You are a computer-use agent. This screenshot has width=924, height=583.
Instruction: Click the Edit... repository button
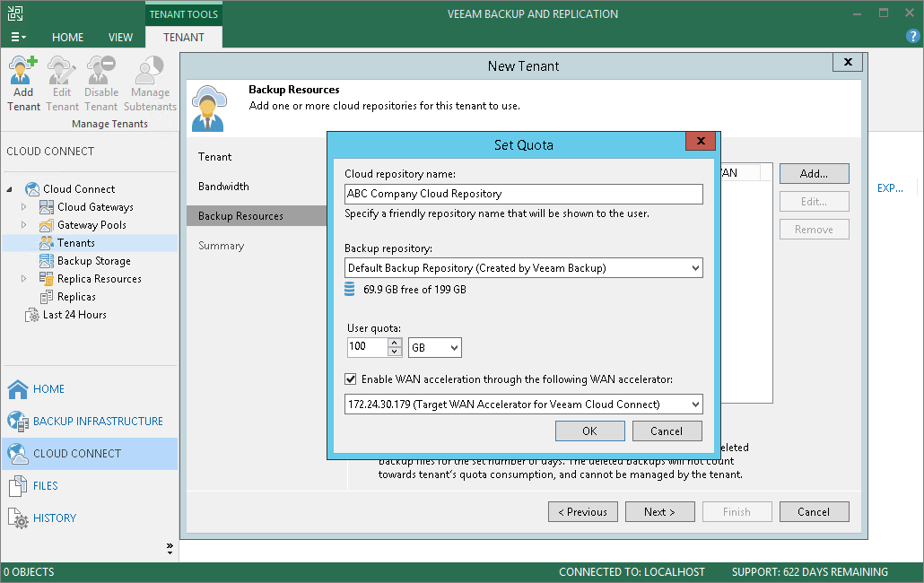(814, 202)
